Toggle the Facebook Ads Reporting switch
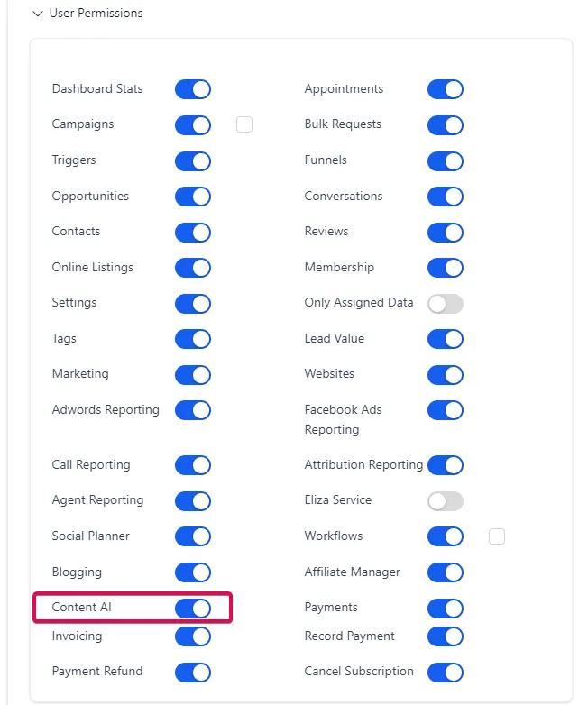Viewport: 588px width, 705px height. tap(446, 410)
